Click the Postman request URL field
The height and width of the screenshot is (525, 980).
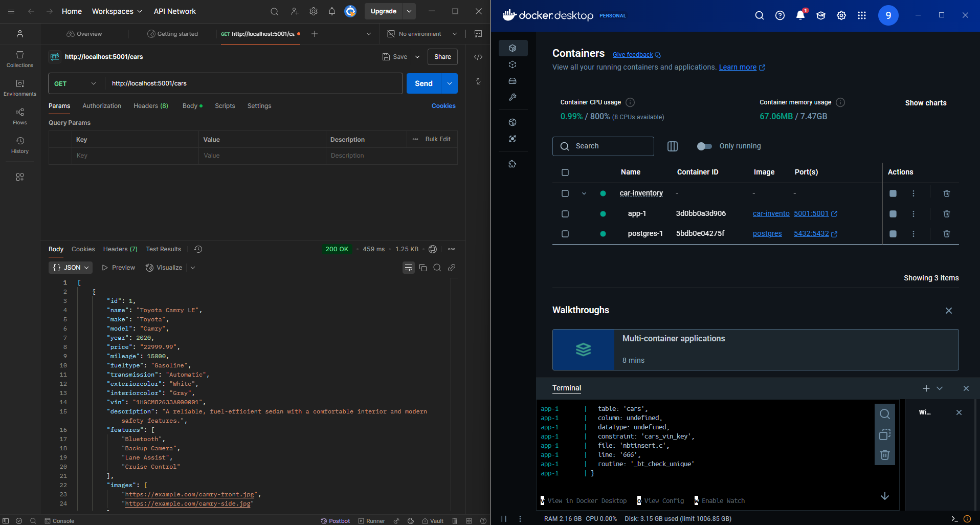tap(254, 83)
